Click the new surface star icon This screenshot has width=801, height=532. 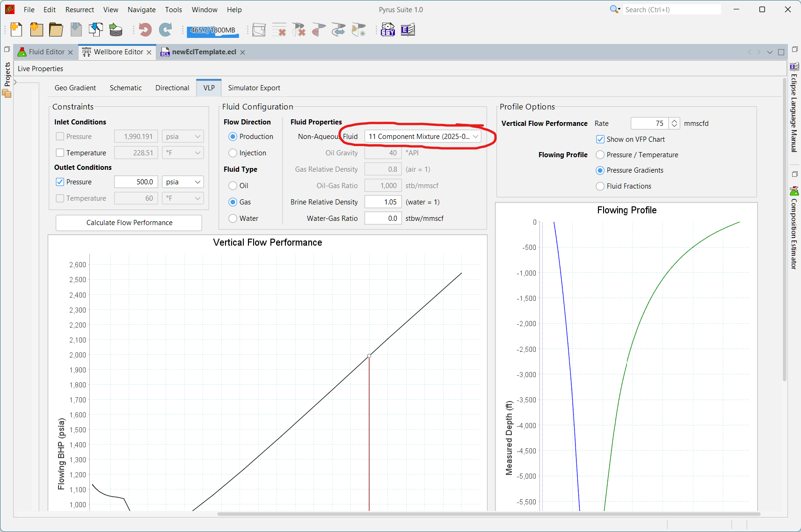tap(358, 30)
